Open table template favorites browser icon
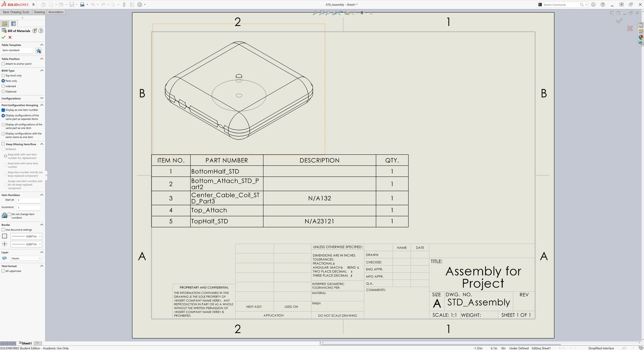This screenshot has height=350, width=644. [39, 51]
